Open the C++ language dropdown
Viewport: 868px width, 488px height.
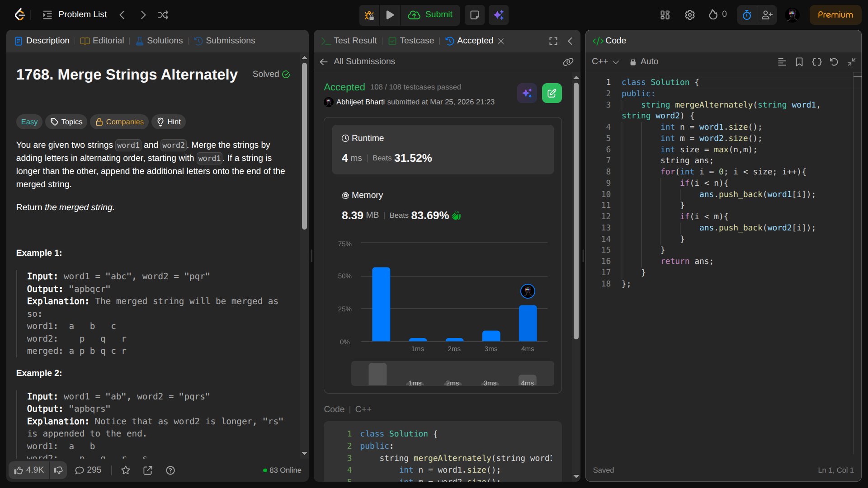605,62
